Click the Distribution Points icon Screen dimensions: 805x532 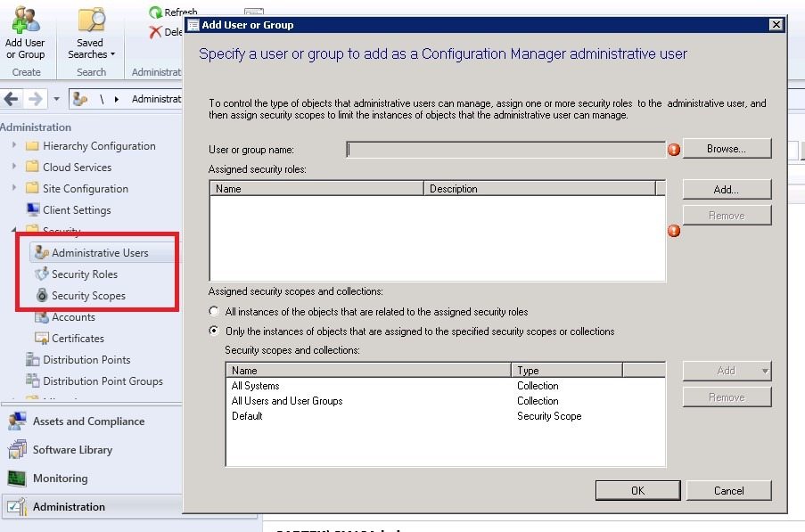[32, 359]
